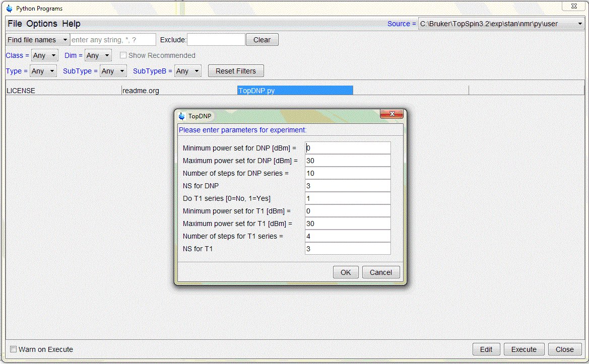The height and width of the screenshot is (364, 589).
Task: Click the TopDNP dialog title icon
Action: click(182, 116)
